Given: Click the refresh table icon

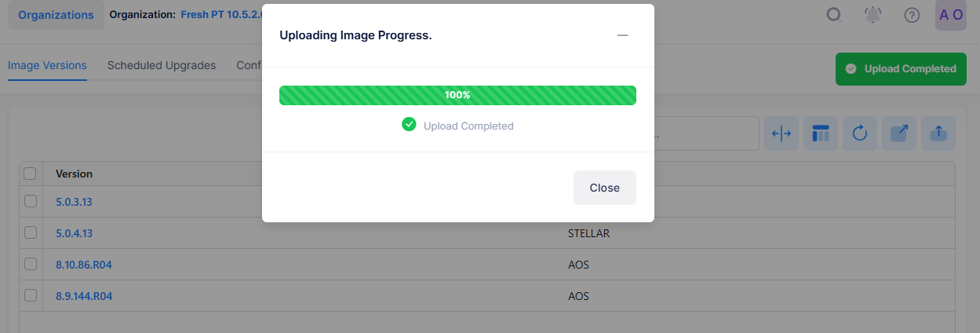Looking at the screenshot, I should click(859, 134).
